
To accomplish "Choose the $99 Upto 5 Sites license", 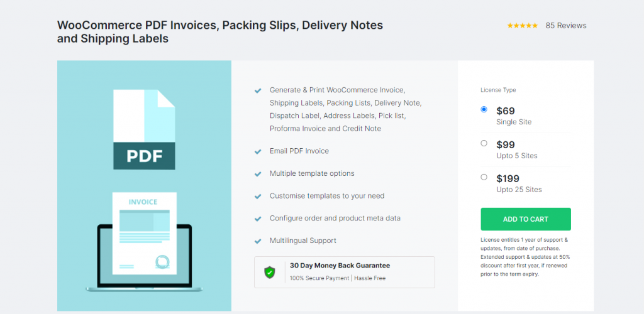I will [x=484, y=143].
